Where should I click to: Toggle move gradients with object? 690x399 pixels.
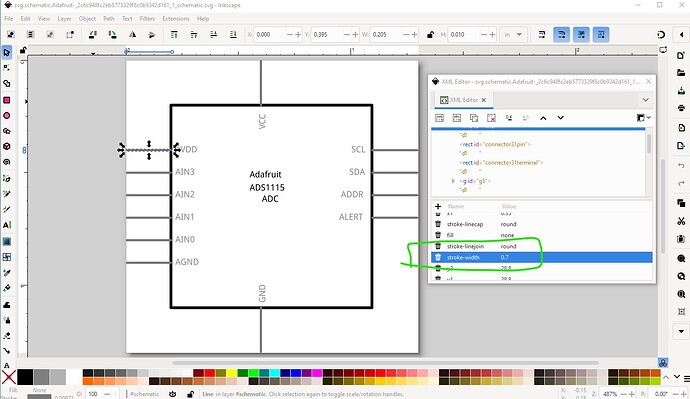click(581, 34)
